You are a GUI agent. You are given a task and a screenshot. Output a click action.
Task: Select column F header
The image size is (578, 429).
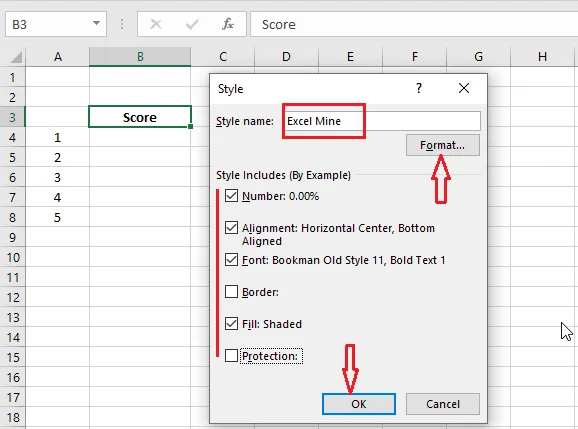pyautogui.click(x=415, y=57)
